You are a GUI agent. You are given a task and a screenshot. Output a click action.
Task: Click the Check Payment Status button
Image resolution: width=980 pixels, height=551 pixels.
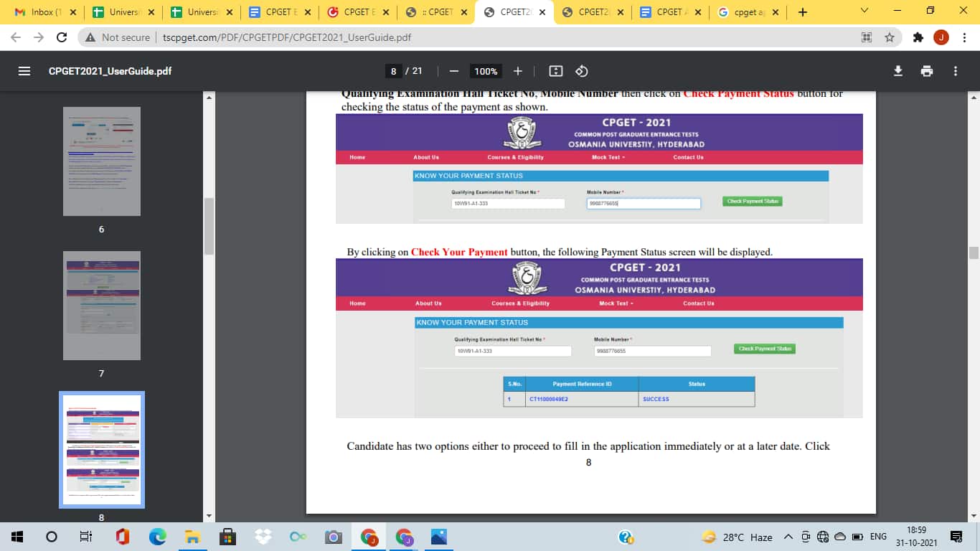[x=752, y=202]
